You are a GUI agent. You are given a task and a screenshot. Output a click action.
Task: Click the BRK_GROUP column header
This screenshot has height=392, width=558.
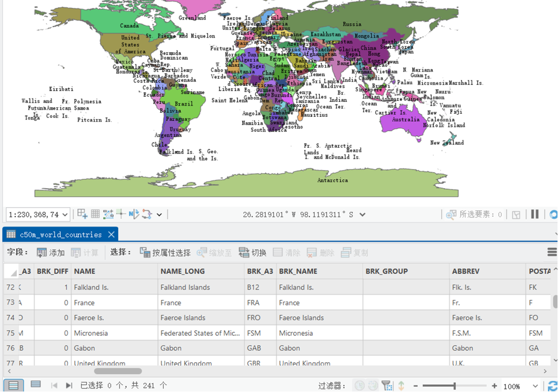pyautogui.click(x=406, y=271)
